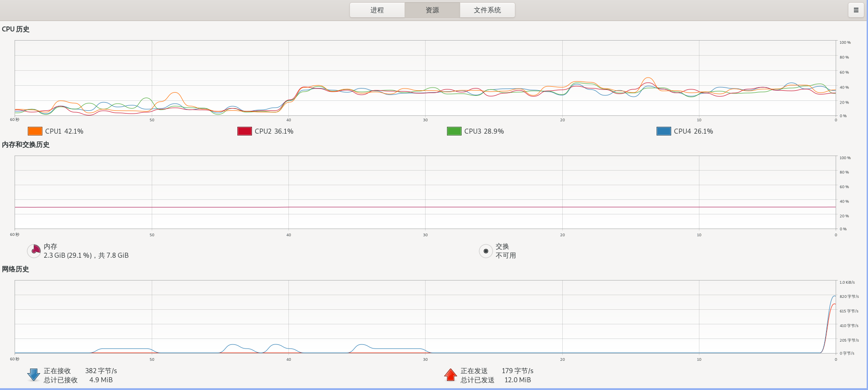Click the 内存和交换历史 heading

point(26,145)
